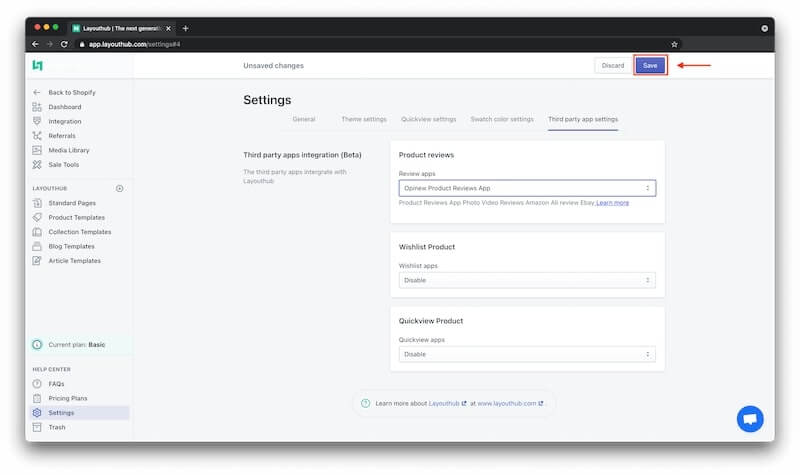Select the Layouthub browser tab
The width and height of the screenshot is (800, 475).
tap(121, 29)
